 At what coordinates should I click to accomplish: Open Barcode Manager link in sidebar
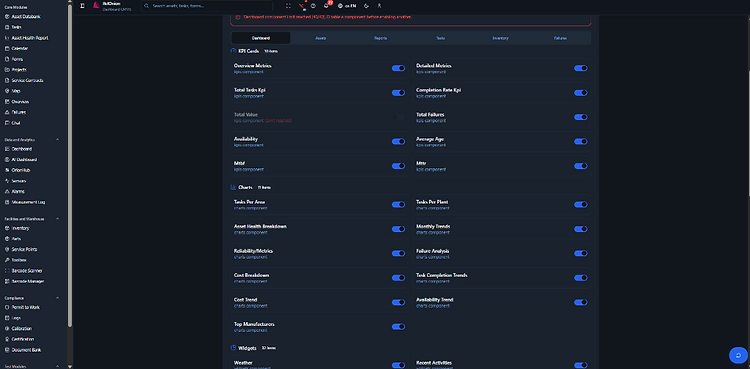point(24,281)
